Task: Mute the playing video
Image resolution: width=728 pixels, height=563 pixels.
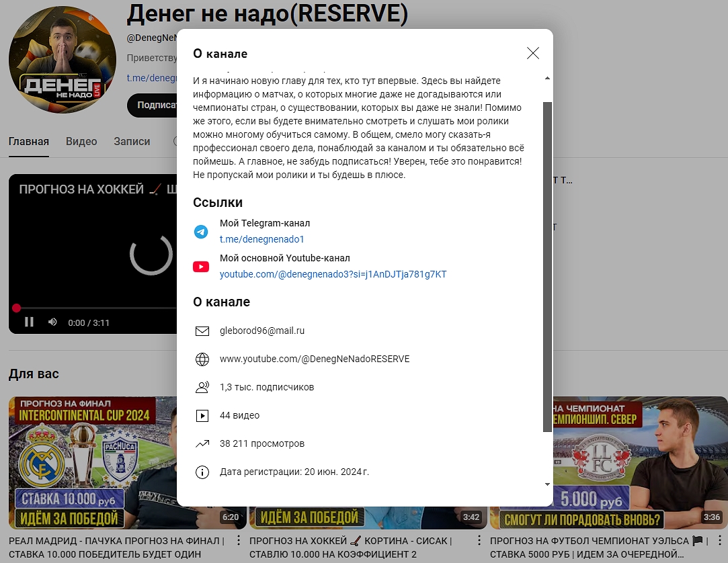Action: point(52,322)
